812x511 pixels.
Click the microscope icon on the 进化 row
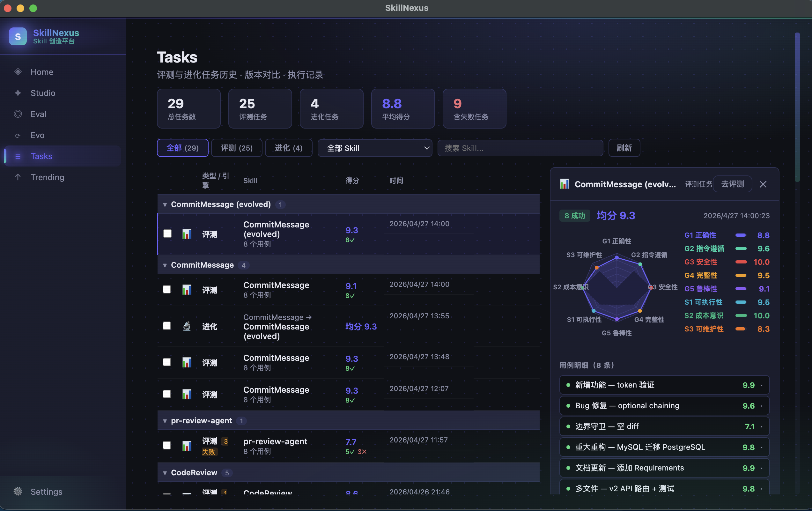[x=187, y=326]
